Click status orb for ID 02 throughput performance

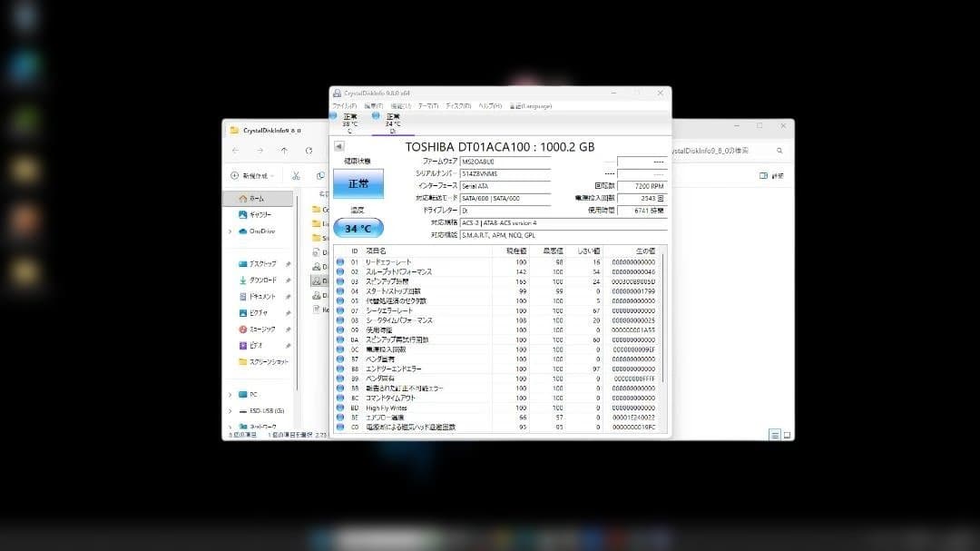(x=340, y=272)
